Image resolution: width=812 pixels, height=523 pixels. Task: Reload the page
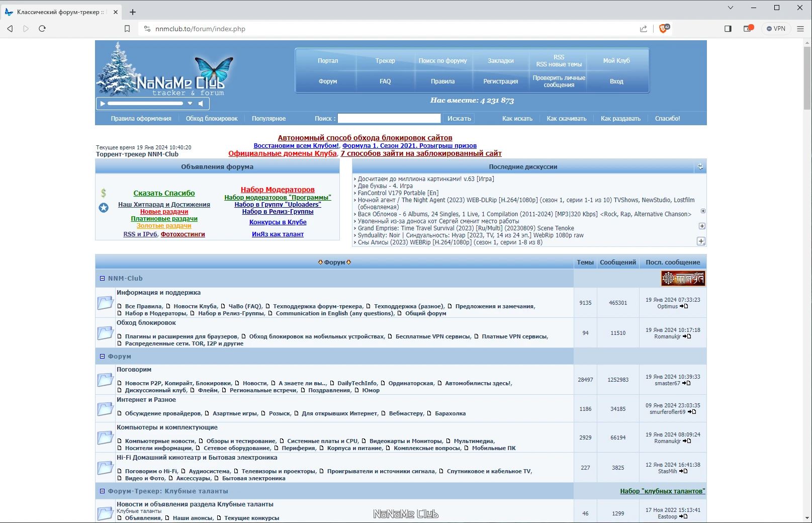[x=42, y=29]
